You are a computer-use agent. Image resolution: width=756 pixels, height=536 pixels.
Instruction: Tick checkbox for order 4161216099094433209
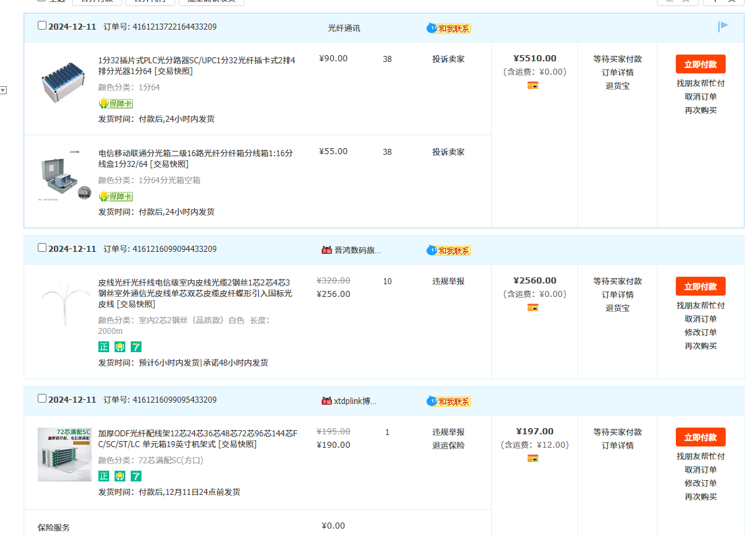pos(42,248)
